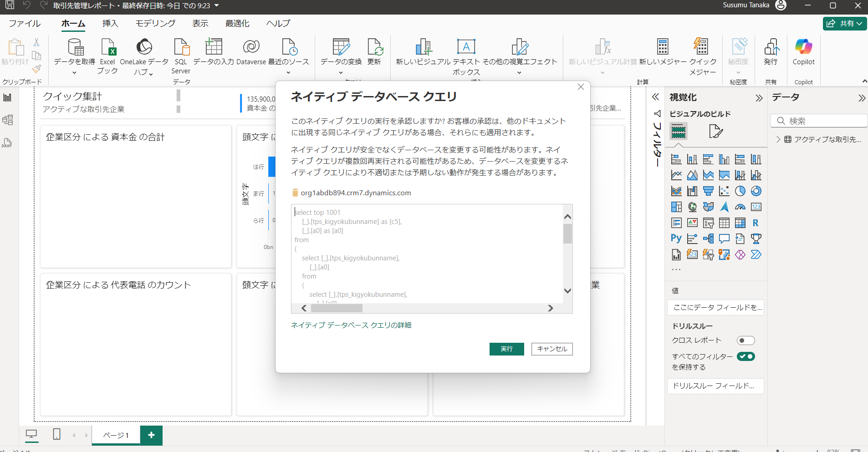Open the title bar file name dropdown
The width and height of the screenshot is (868, 452).
(x=217, y=5)
